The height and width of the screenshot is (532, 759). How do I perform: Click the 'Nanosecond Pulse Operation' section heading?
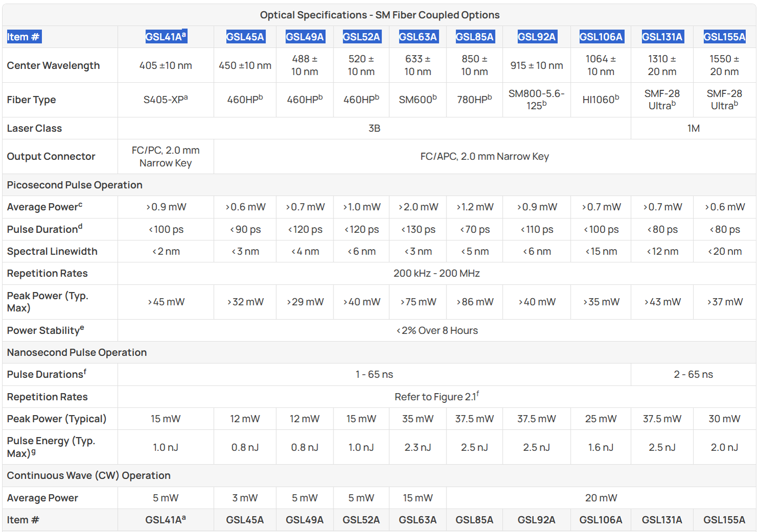point(77,352)
